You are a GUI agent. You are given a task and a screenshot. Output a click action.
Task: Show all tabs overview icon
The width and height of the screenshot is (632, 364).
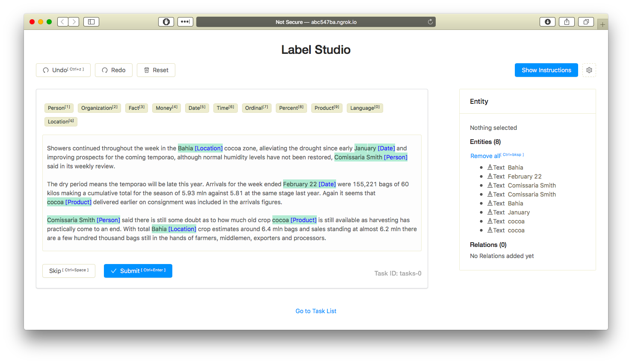586,22
